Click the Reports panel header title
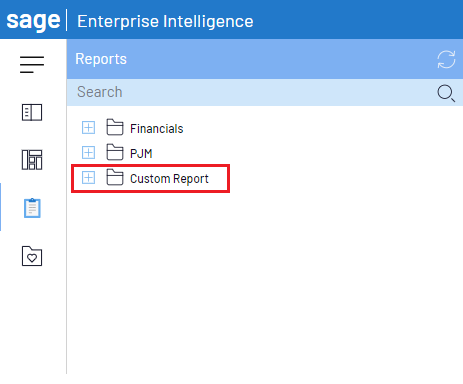Image resolution: width=463 pixels, height=384 pixels. coord(101,59)
